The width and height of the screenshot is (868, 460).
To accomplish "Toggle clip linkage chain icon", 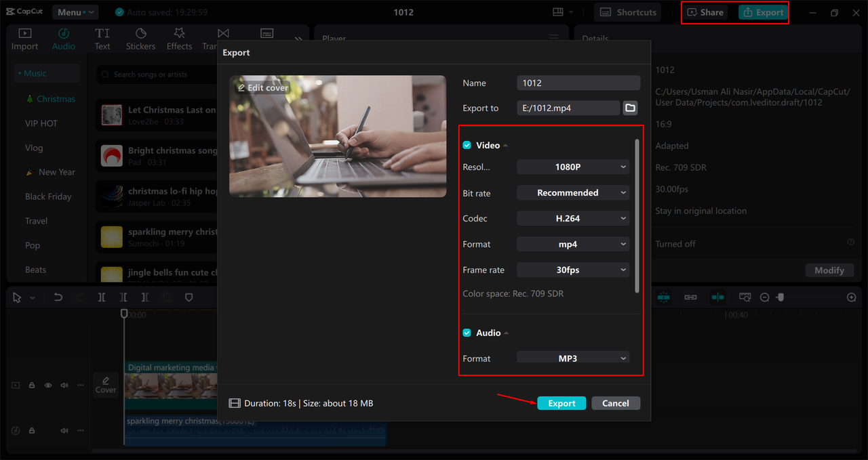I will pyautogui.click(x=690, y=297).
